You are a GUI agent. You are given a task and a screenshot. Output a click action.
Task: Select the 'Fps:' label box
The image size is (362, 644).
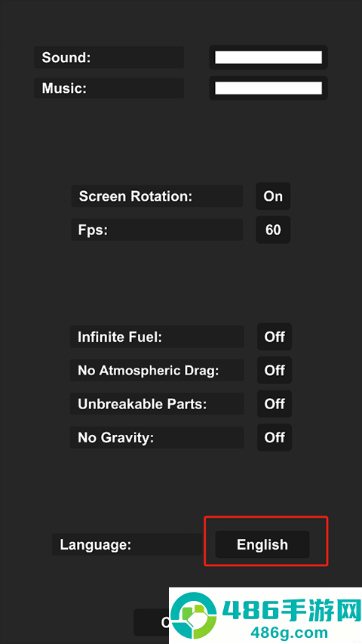coord(157,230)
